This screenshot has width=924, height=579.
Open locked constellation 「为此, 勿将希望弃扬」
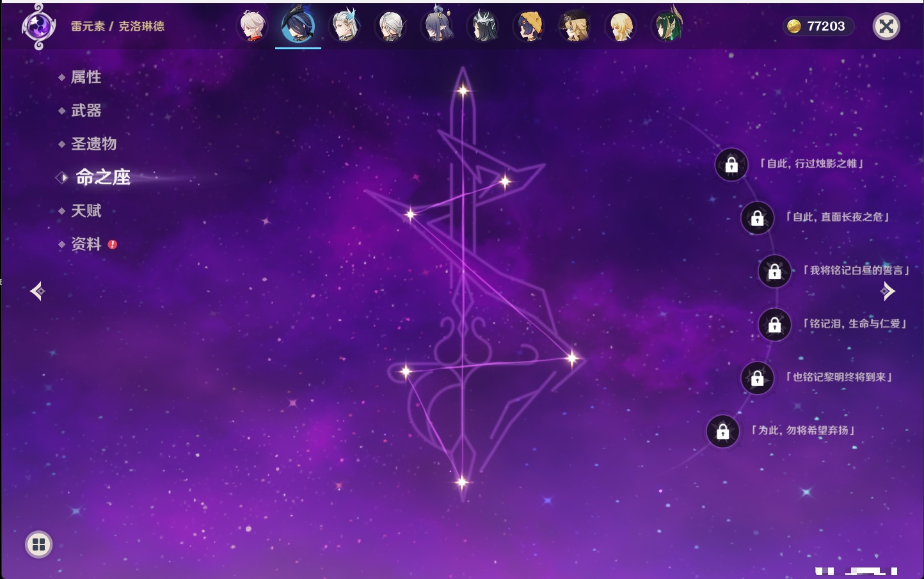click(722, 432)
